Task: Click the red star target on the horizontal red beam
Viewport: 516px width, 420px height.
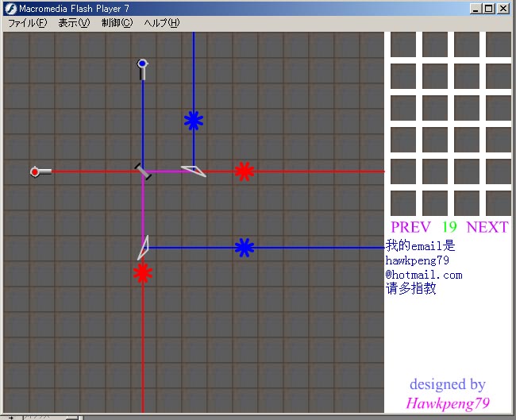Action: pyautogui.click(x=245, y=171)
